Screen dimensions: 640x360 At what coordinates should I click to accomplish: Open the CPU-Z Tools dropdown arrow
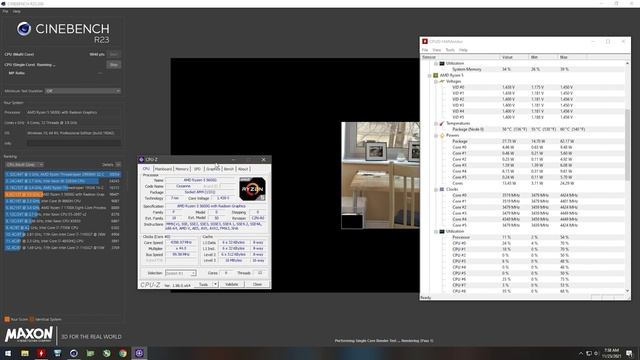[216, 284]
